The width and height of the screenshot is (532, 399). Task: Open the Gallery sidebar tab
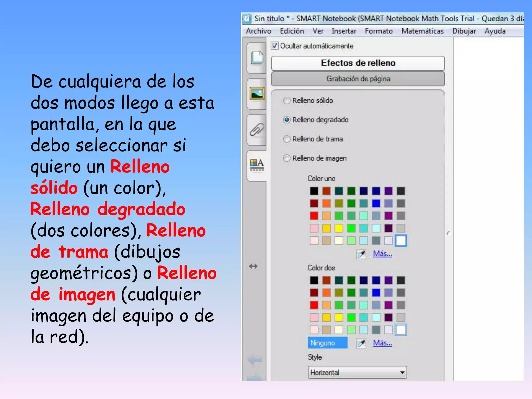(x=257, y=94)
